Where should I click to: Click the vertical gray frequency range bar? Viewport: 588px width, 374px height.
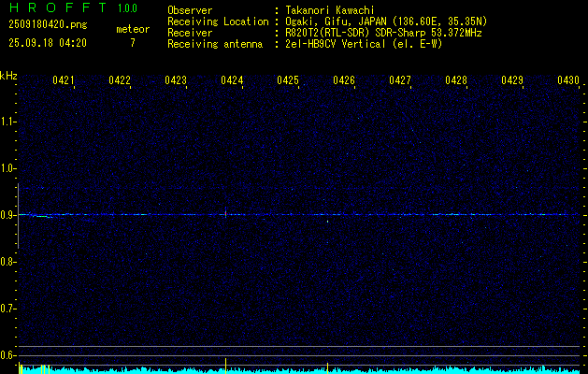click(x=18, y=216)
